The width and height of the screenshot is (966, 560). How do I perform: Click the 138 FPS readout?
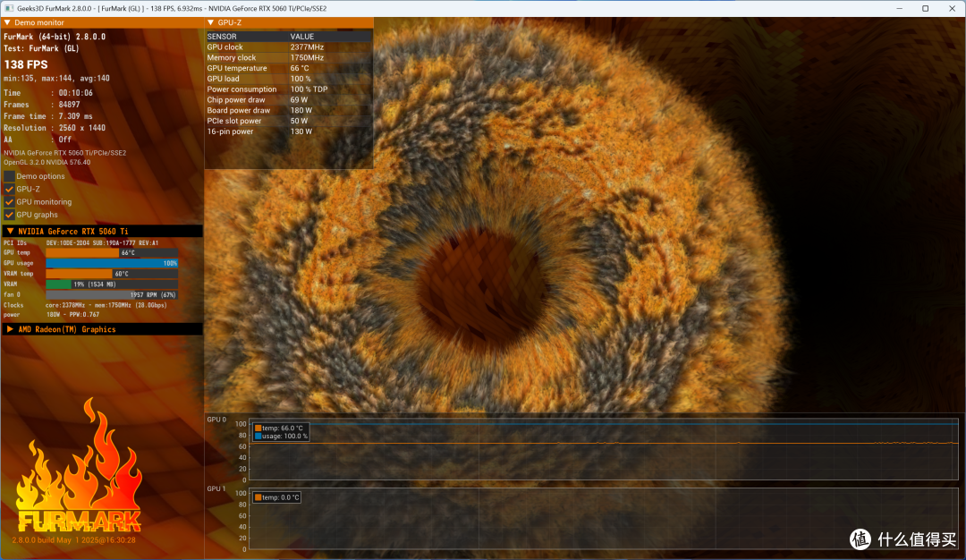coord(26,64)
